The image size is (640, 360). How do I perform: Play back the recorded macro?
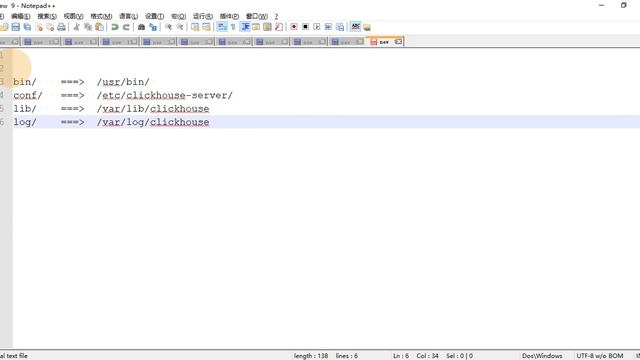[x=317, y=27]
